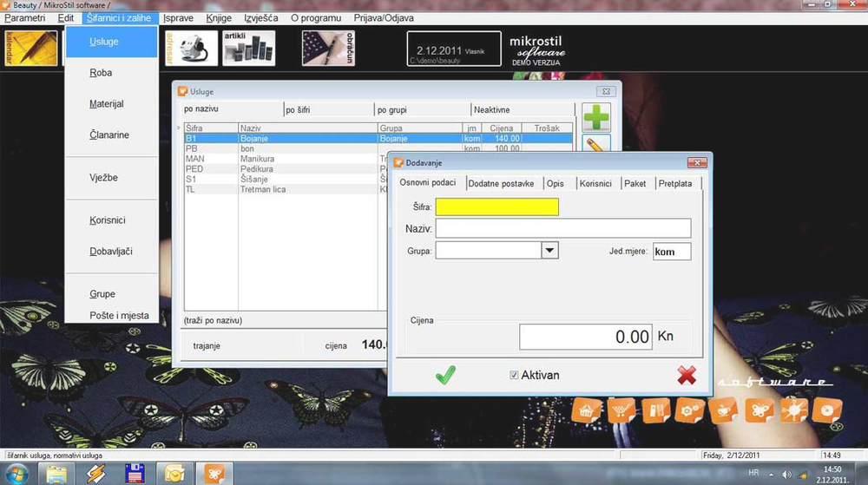Viewport: 868px width, 485px height.
Task: Click the pencil edit icon in Usluge window
Action: click(x=596, y=142)
